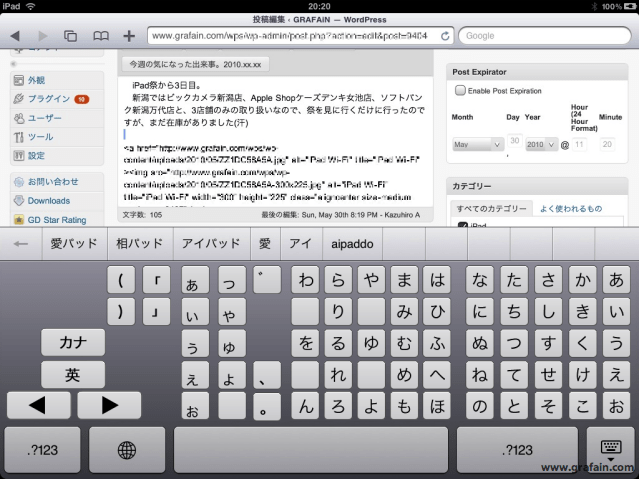Tap the り key
This screenshot has width=639, height=479.
click(338, 311)
